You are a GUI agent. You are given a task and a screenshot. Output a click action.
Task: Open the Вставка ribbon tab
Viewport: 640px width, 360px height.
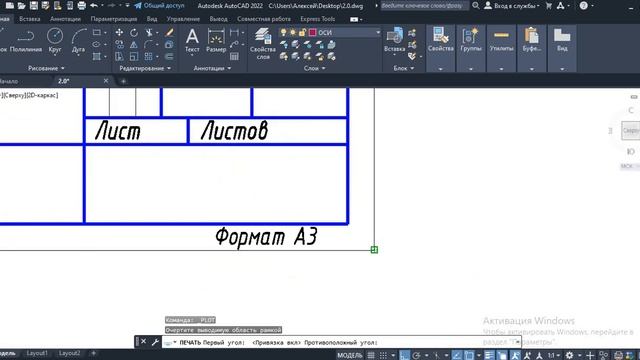tap(29, 19)
